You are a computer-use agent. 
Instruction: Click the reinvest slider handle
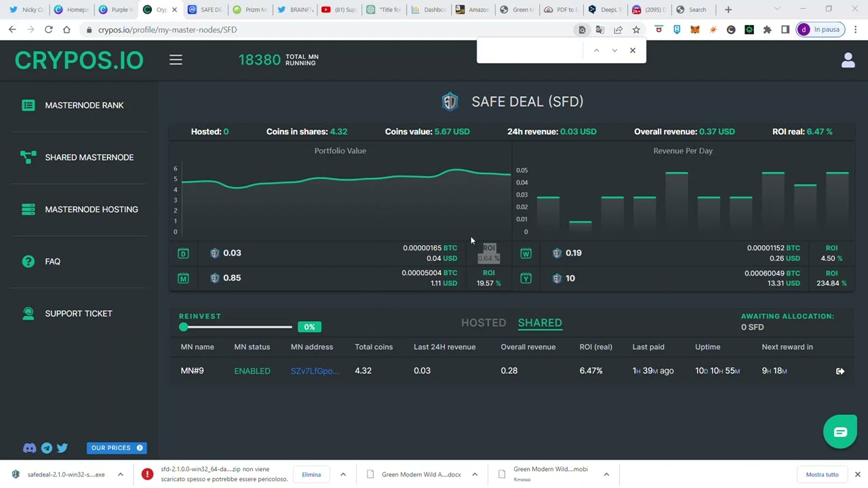(183, 327)
